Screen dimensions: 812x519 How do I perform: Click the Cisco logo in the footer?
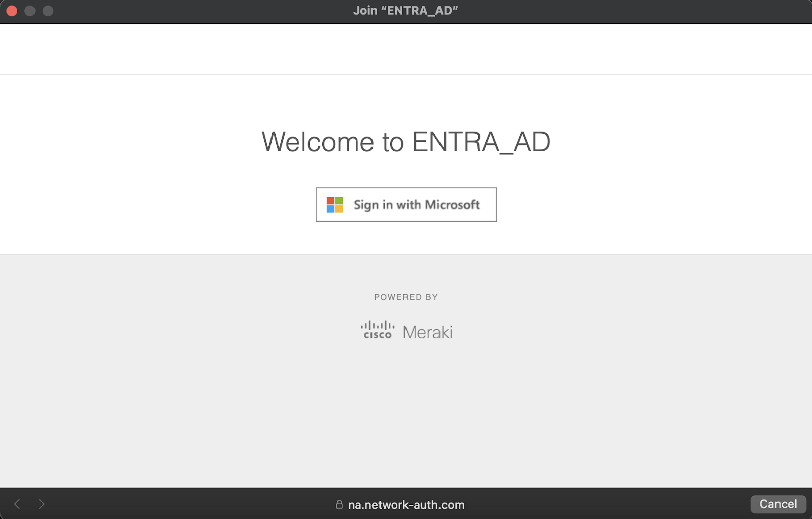(x=378, y=330)
